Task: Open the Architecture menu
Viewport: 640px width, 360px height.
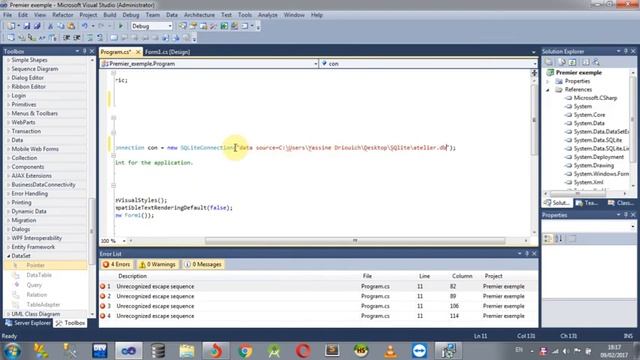Action: pos(199,15)
